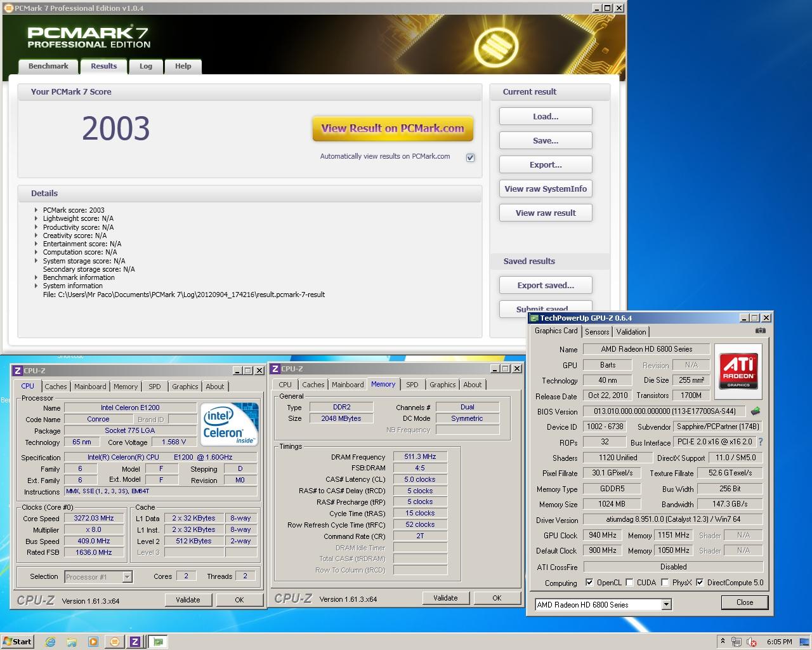The height and width of the screenshot is (650, 812).
Task: Click the View raw result button
Action: (546, 213)
